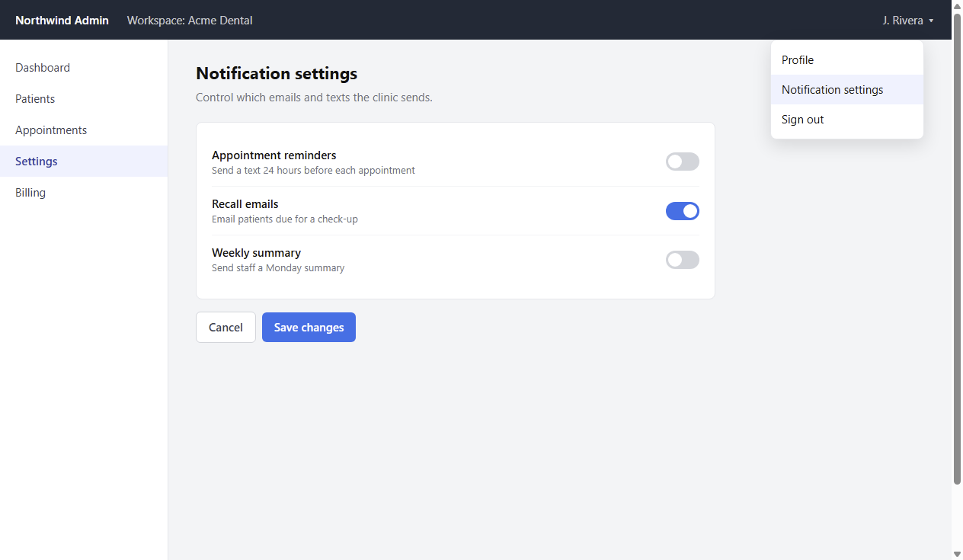Click the Northwind Admin brand title

tap(62, 21)
